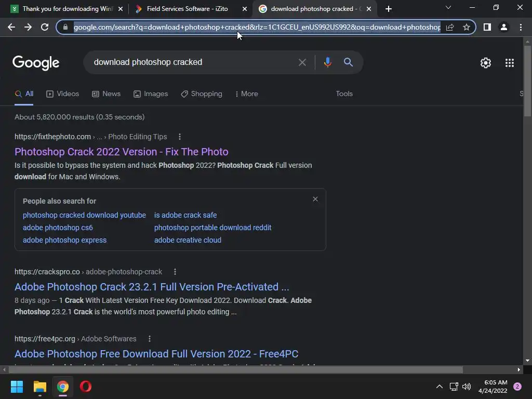Search 'adobe photoshop cs6' suggestion
Image resolution: width=532 pixels, height=399 pixels.
58,228
